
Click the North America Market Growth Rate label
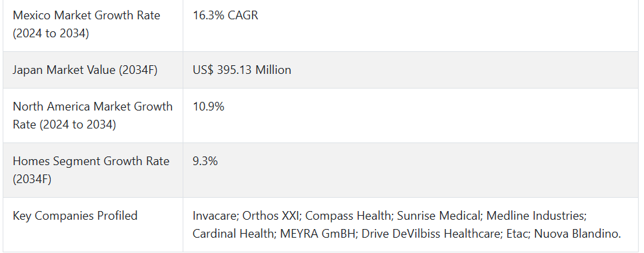tap(93, 115)
